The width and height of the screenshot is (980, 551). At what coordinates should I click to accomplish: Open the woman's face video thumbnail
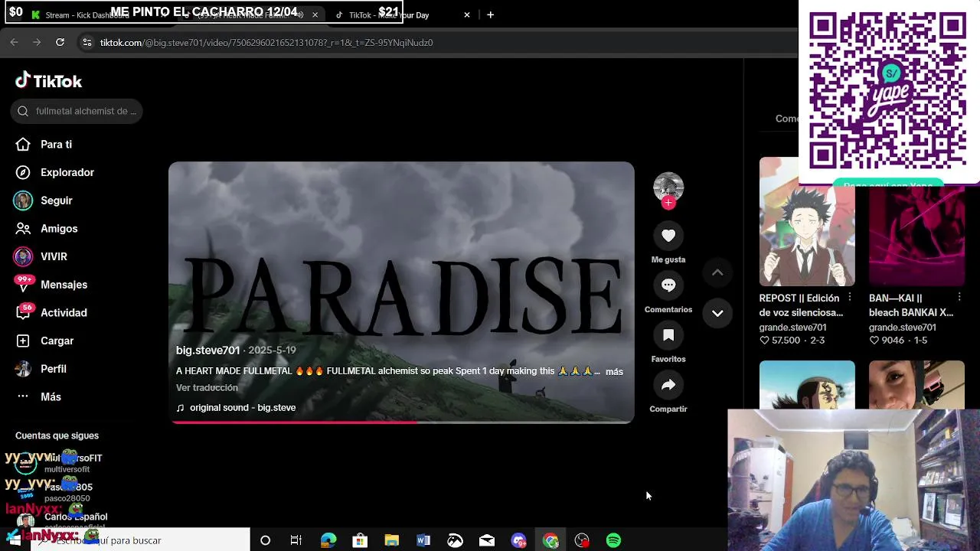(x=916, y=385)
